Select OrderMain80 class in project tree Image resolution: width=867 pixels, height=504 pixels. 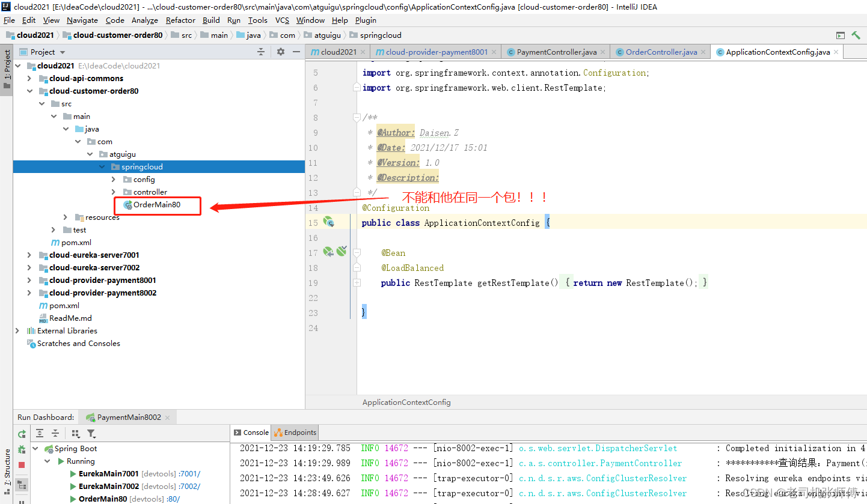click(x=156, y=204)
